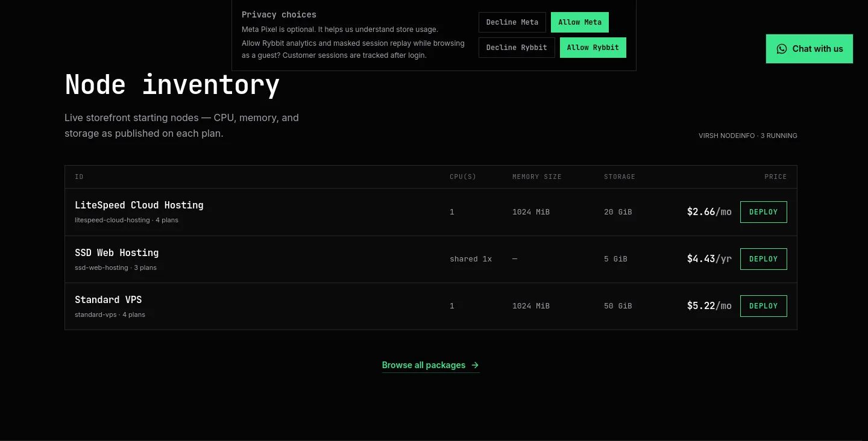868x441 pixels.
Task: Click the STORAGE column header
Action: 620,177
